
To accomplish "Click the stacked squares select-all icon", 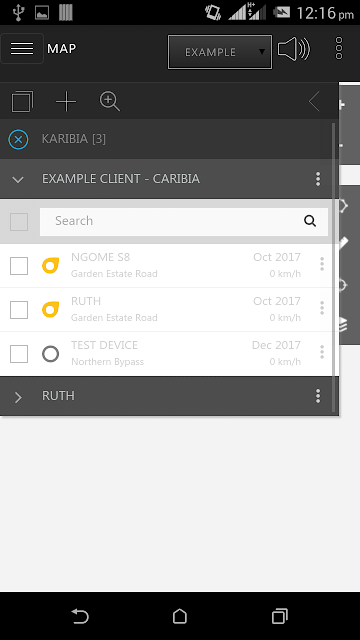I will point(22,101).
